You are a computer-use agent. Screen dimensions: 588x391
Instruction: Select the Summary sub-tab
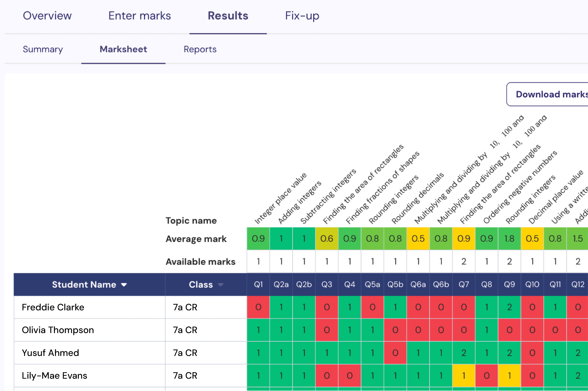(x=43, y=49)
